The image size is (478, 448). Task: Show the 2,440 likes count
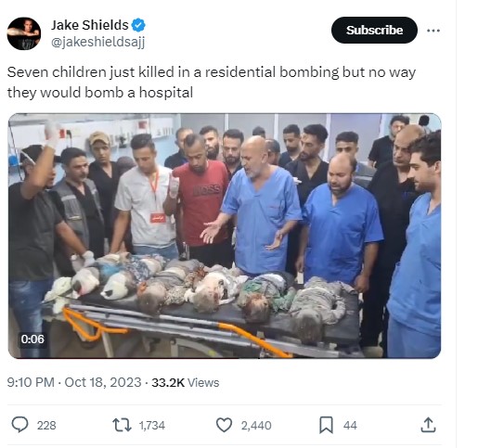256,426
